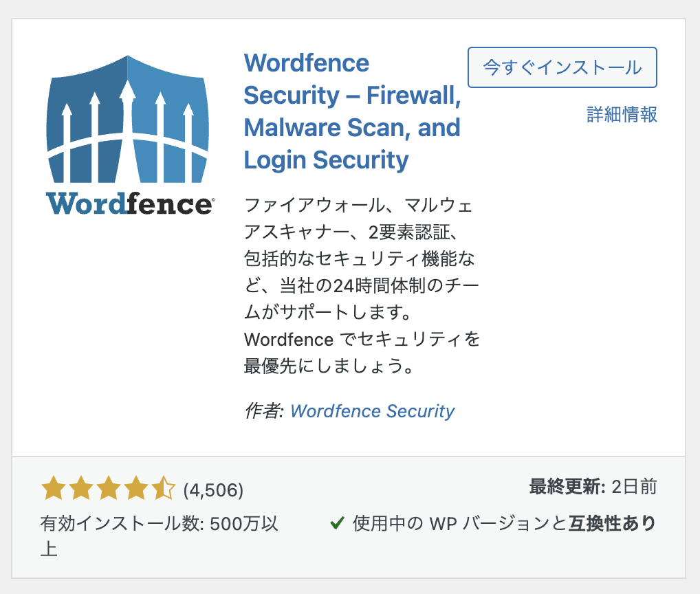Click the green compatibility check mark
The image size is (700, 594).
click(337, 522)
